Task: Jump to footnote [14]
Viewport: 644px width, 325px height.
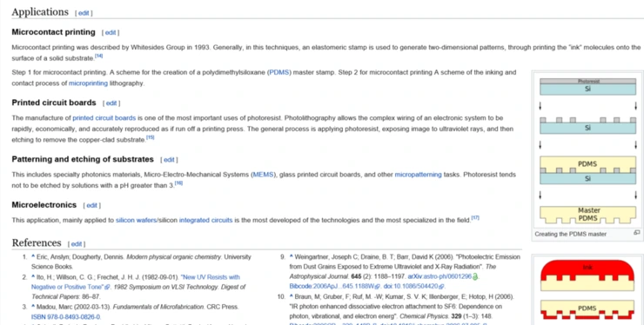Action: point(99,56)
